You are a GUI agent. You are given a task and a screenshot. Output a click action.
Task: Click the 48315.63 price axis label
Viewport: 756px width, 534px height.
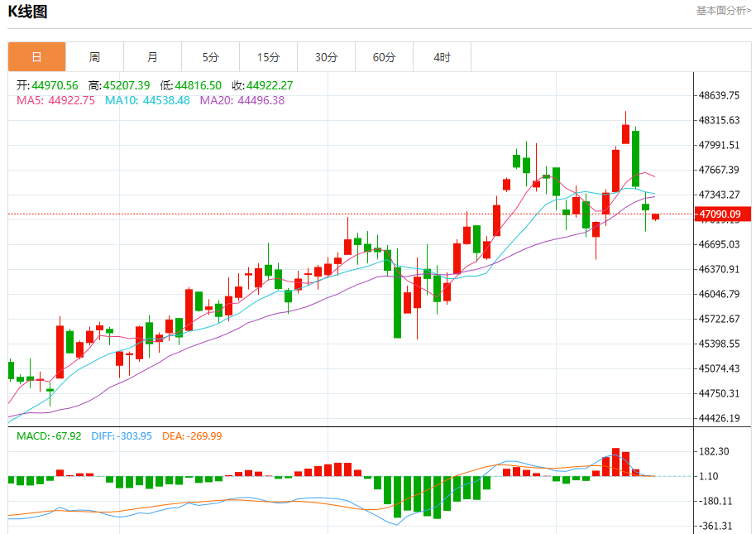720,120
